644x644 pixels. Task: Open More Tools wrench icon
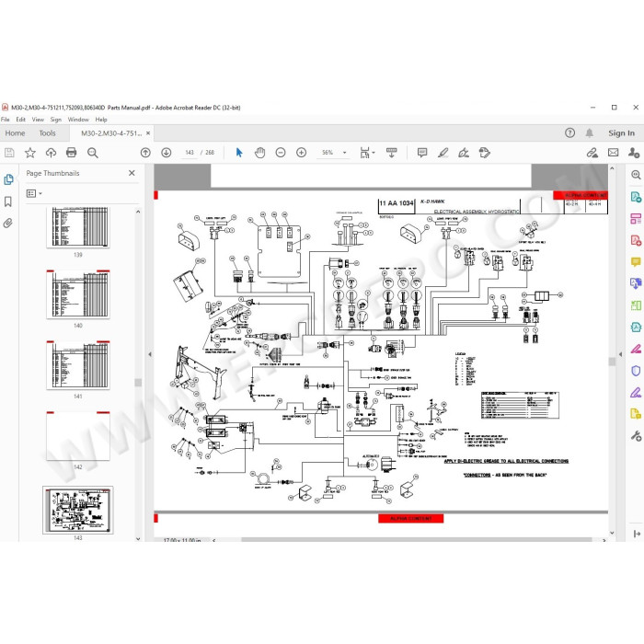point(636,436)
